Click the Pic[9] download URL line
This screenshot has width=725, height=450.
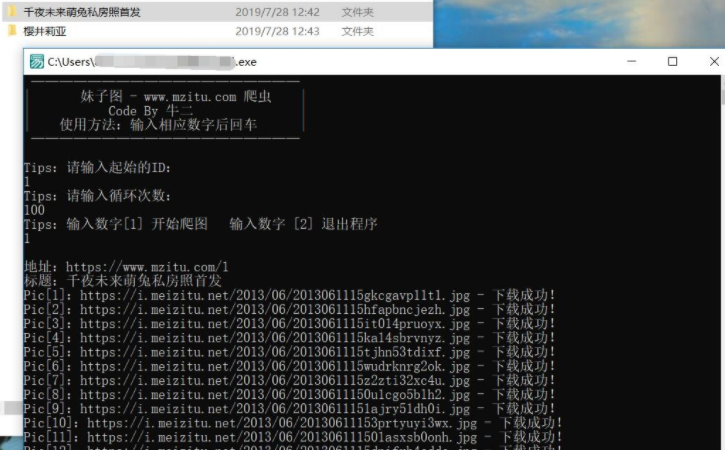coord(289,409)
